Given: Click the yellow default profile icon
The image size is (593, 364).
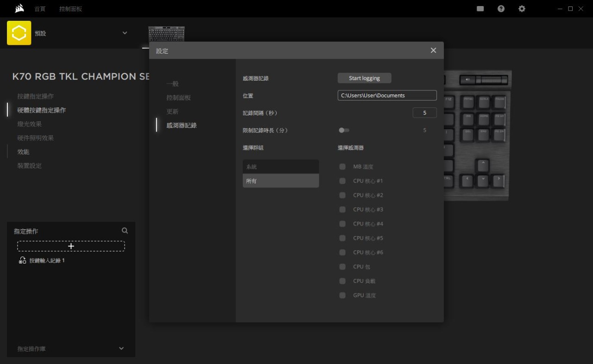Looking at the screenshot, I should (19, 33).
